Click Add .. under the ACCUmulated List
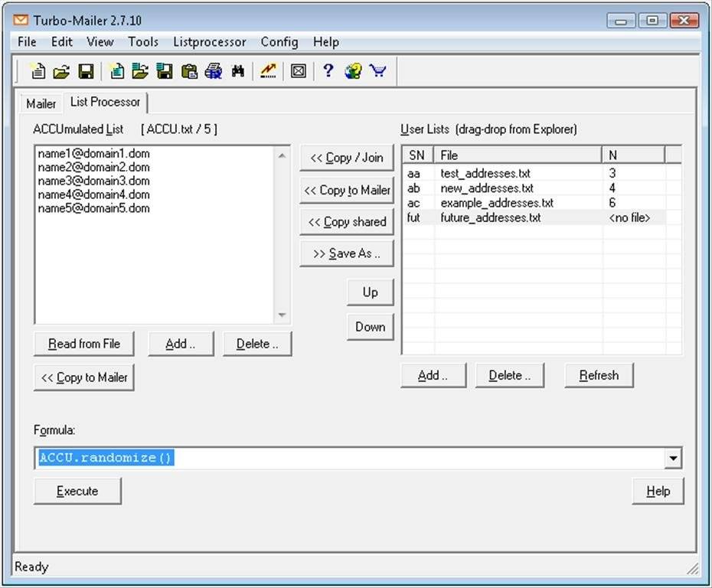 [x=181, y=344]
